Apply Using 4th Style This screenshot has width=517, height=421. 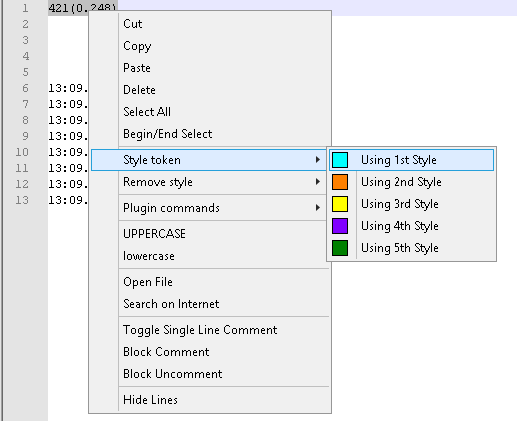point(411,226)
